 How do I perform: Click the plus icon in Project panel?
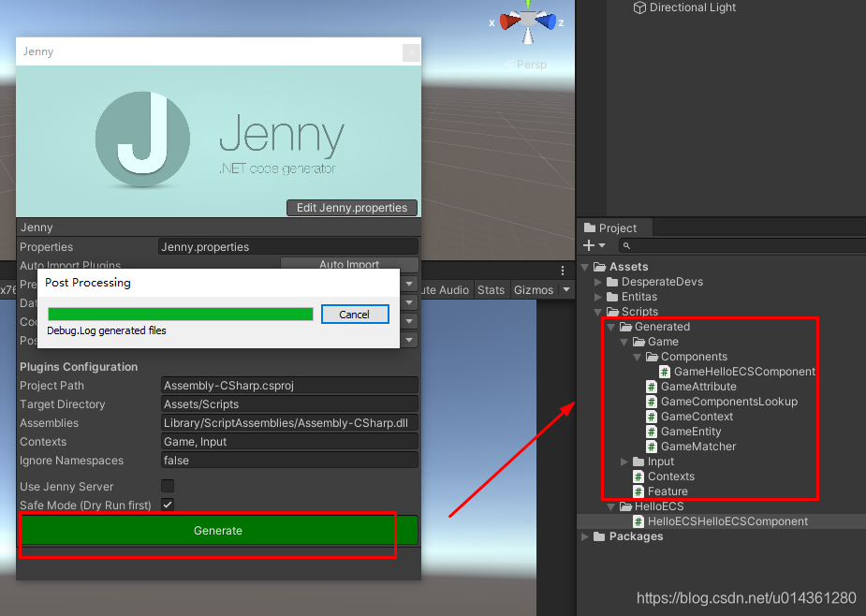[586, 245]
